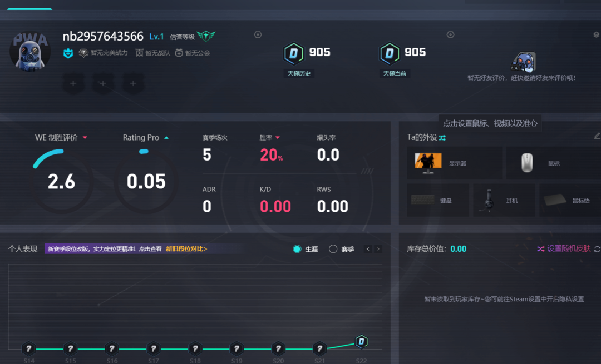This screenshot has width=601, height=364.
Task: Click next arrow in 个人表现 chart
Action: coord(378,249)
